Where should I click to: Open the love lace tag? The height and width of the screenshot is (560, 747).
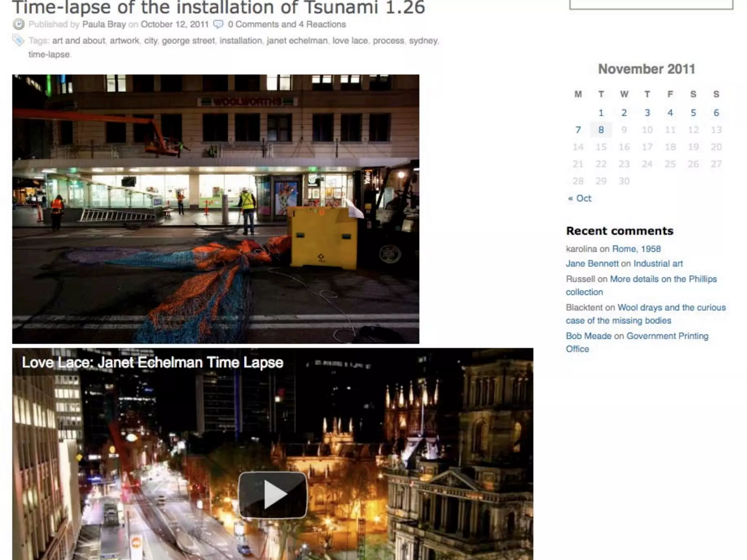(x=350, y=40)
